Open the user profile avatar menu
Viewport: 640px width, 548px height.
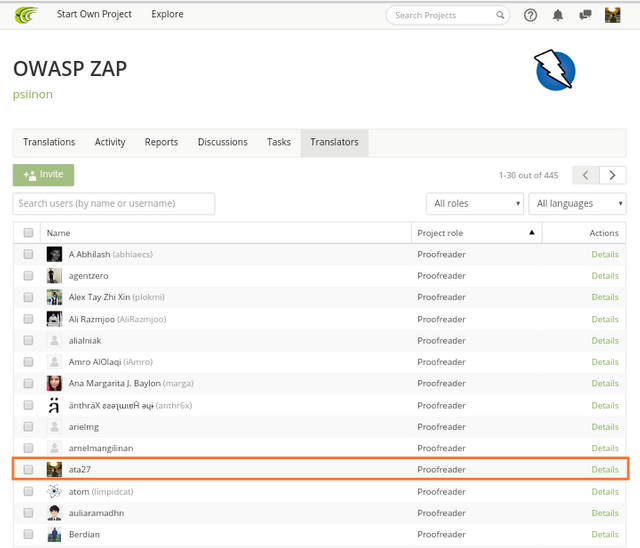point(612,15)
